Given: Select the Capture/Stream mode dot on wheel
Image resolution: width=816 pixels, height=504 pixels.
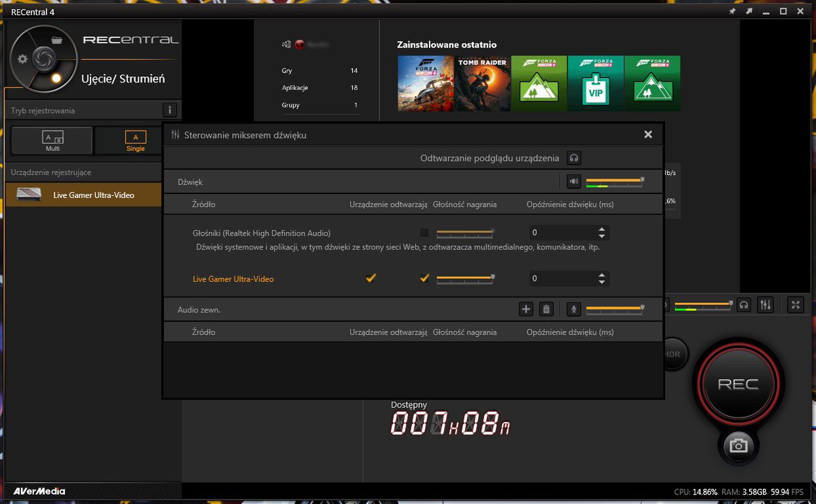Looking at the screenshot, I should (56, 78).
